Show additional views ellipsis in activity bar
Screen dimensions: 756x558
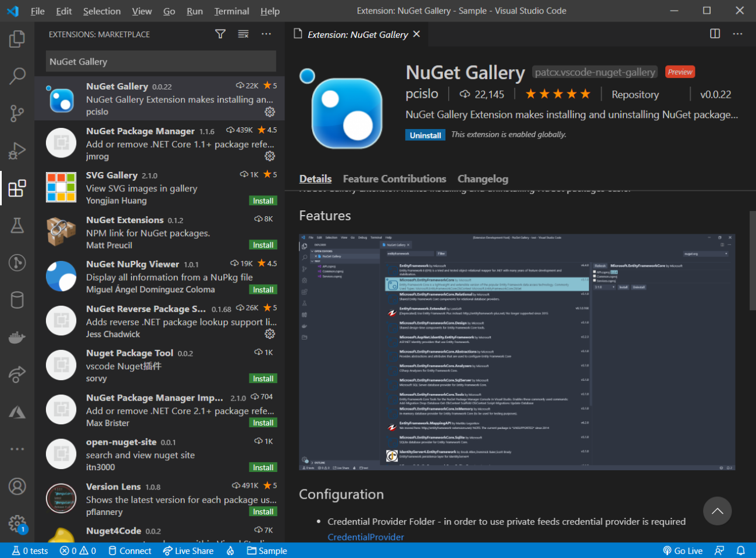click(x=17, y=449)
